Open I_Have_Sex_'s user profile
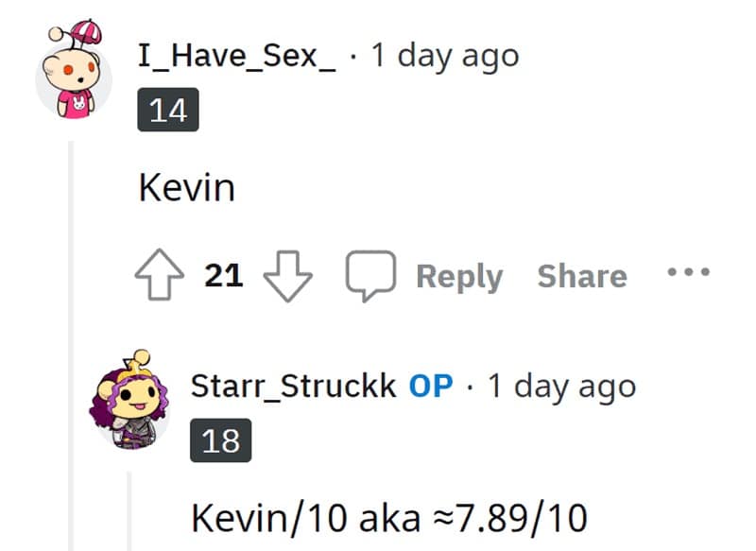Viewport: 756px width, 551px height. (x=236, y=55)
